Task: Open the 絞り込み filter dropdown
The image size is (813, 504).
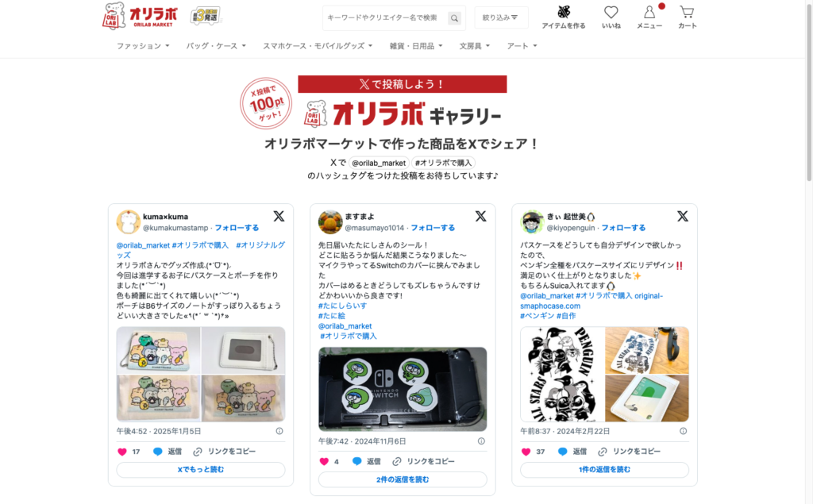Action: point(500,17)
